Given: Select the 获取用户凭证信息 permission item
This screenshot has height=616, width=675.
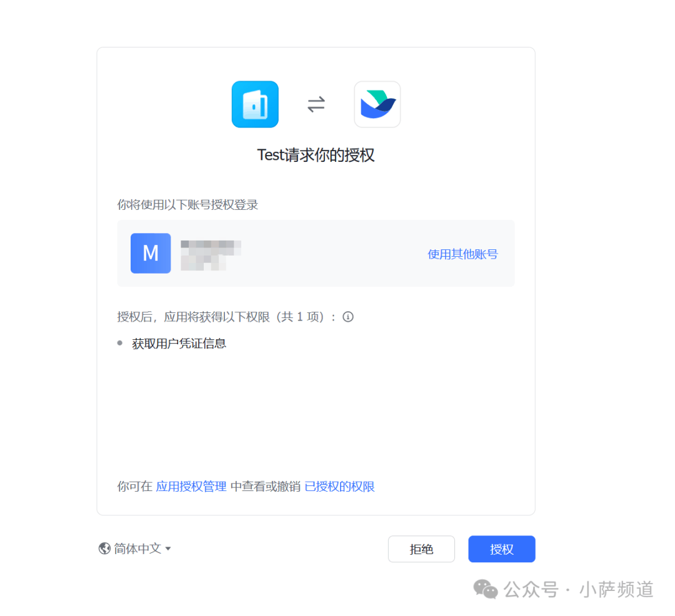Looking at the screenshot, I should (x=179, y=343).
